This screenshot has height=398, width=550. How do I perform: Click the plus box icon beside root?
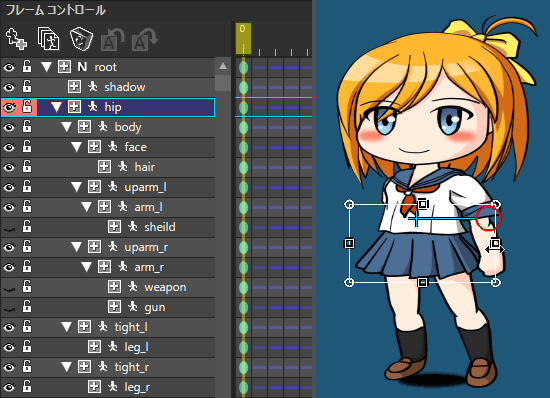(x=64, y=67)
